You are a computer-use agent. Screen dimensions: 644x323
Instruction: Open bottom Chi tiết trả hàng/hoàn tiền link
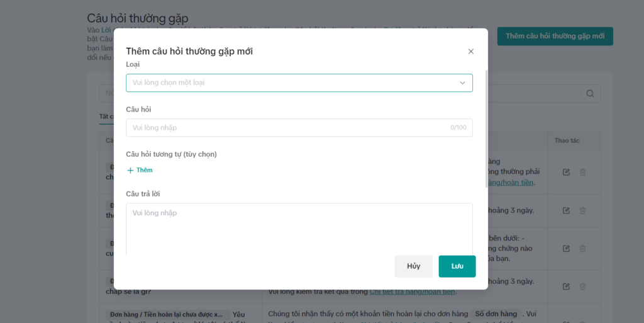[x=413, y=292]
